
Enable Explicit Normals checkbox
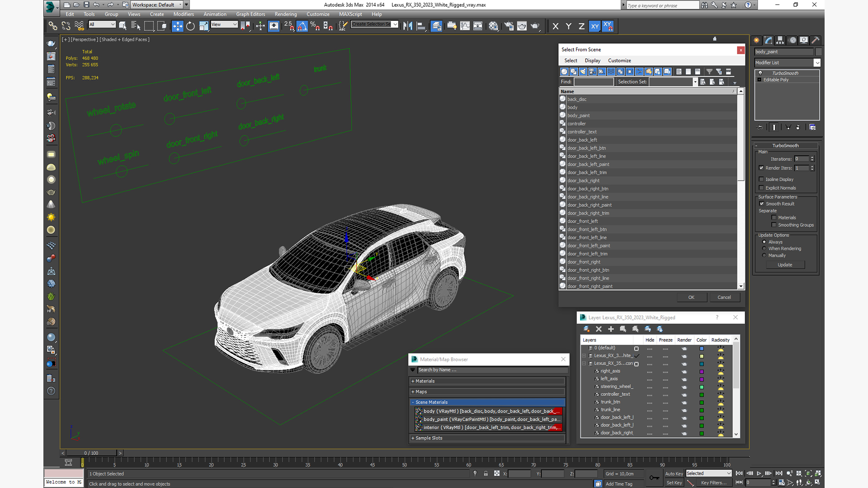click(x=761, y=188)
